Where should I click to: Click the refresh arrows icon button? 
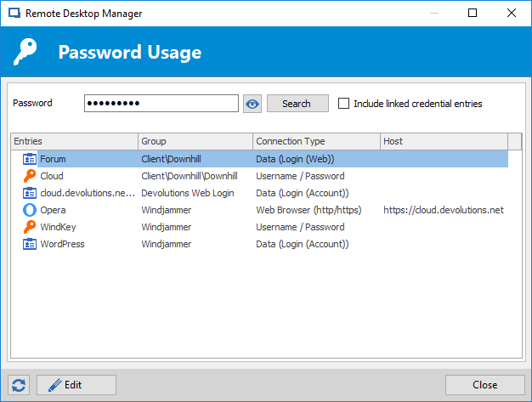pyautogui.click(x=19, y=385)
